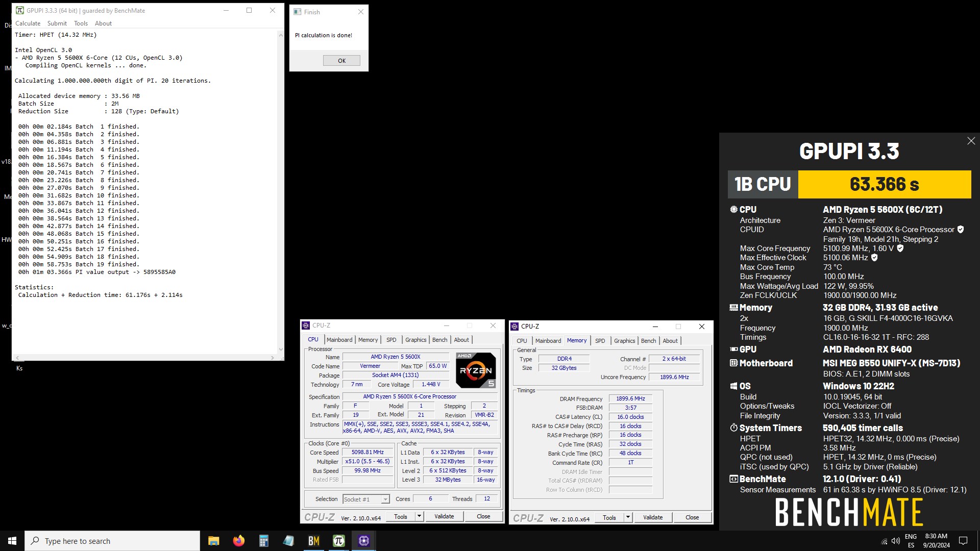Click shield icon next to Max Core Frequency
The image size is (980, 551).
coord(900,248)
